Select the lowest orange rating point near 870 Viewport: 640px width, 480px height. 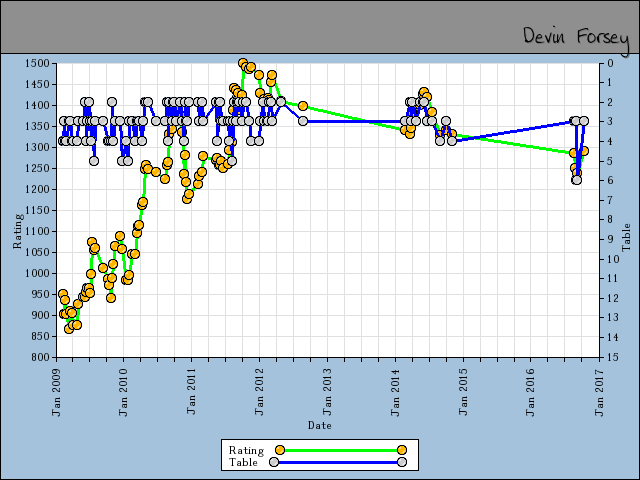(x=69, y=329)
